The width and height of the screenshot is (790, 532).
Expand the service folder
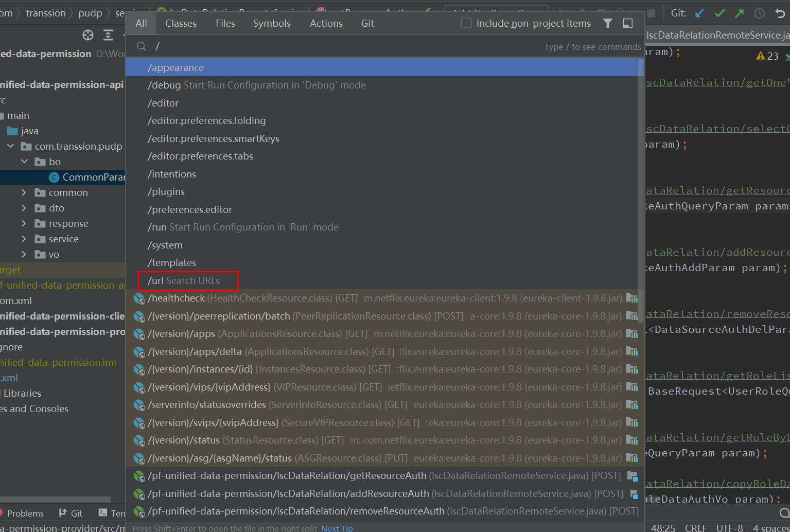tap(24, 239)
